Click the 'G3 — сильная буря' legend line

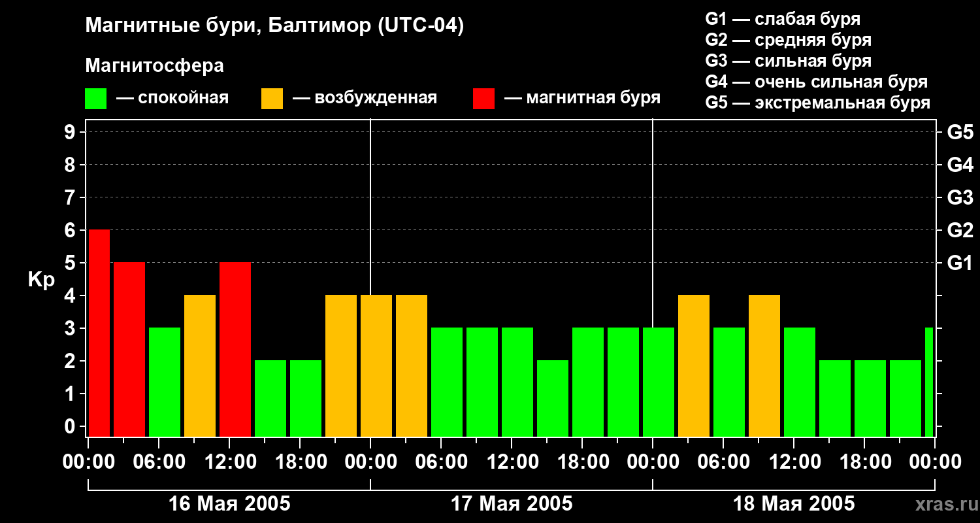coord(789,61)
